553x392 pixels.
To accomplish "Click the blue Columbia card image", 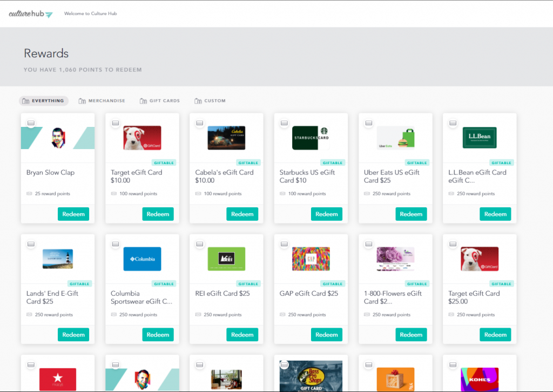I will coord(142,259).
